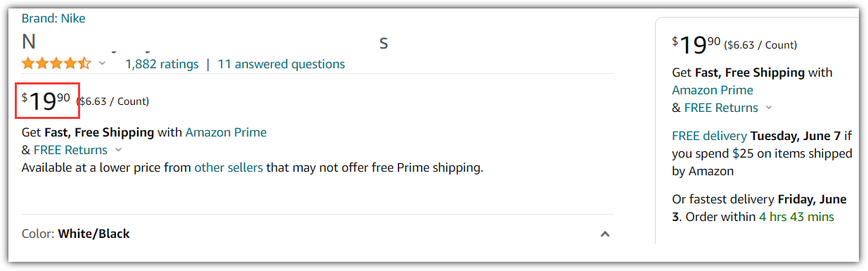The width and height of the screenshot is (868, 271).
Task: Expand FREE Returns chevron in the buy box
Action: click(x=769, y=108)
